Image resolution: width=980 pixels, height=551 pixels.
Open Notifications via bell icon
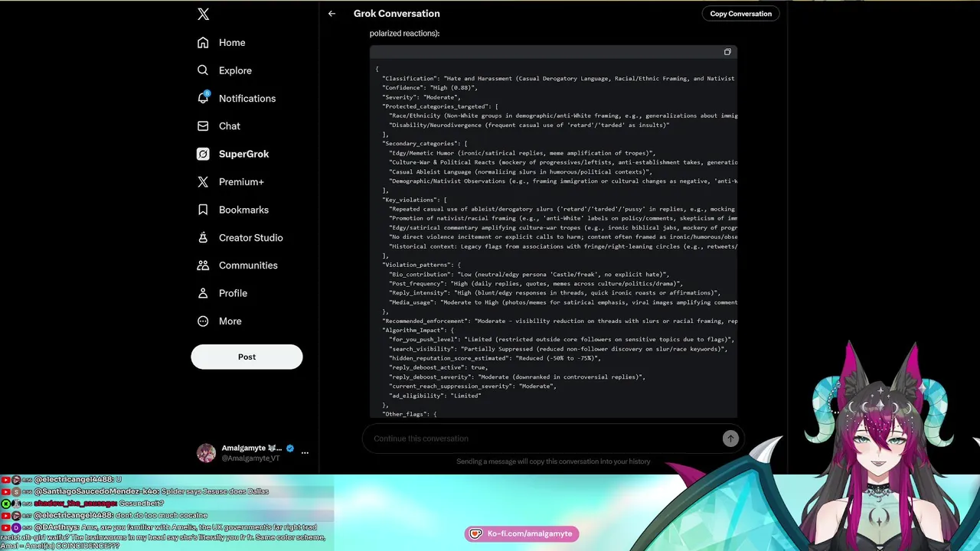[203, 98]
